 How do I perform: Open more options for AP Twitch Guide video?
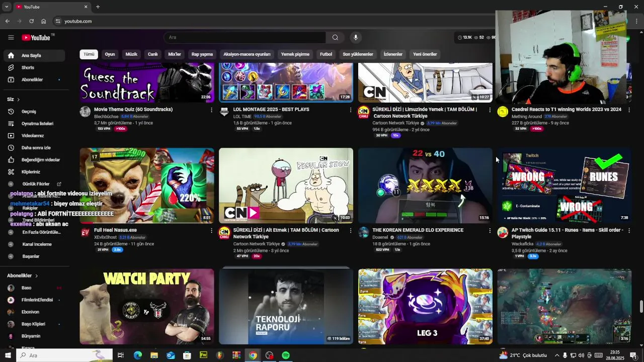[629, 230]
